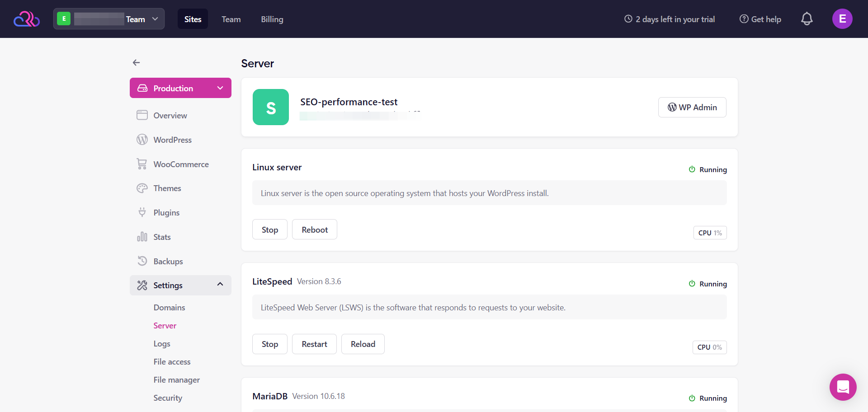Open the notifications bell
Screen dimensions: 868x412
807,19
